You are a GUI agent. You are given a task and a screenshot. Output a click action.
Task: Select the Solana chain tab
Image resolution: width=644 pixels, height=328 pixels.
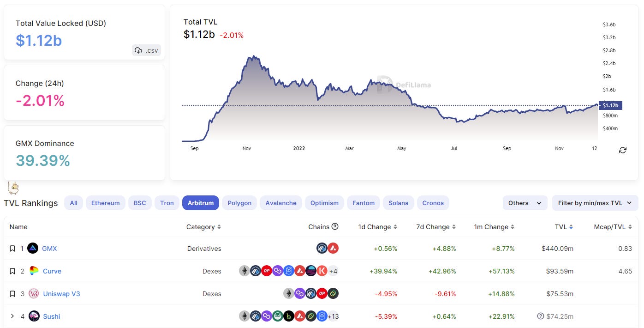pos(399,203)
